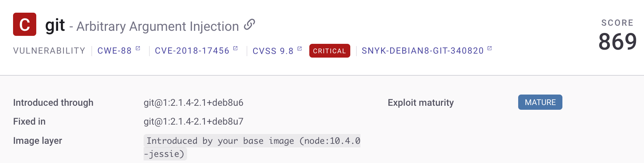Open the CWE-88 link

click(115, 51)
